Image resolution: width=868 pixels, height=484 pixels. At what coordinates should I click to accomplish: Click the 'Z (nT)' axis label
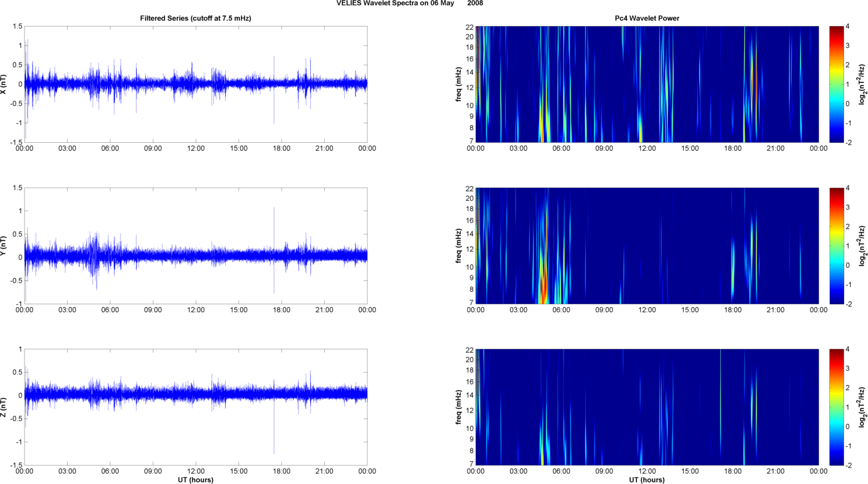(x=4, y=407)
